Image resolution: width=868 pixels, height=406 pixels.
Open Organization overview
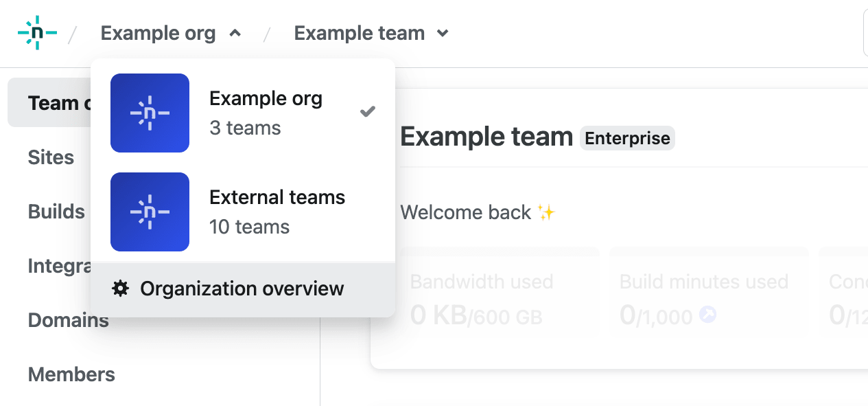coord(242,289)
